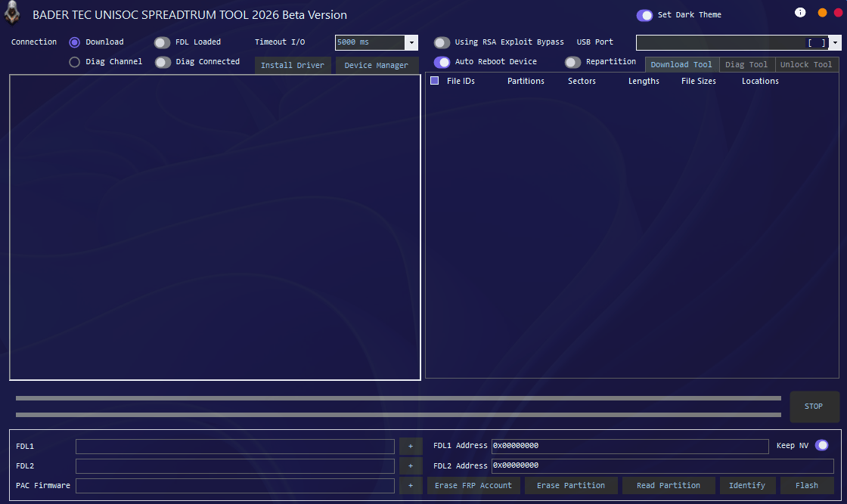Switch to the Unlock Tool tab
Image resolution: width=847 pixels, height=504 pixels.
click(x=806, y=65)
